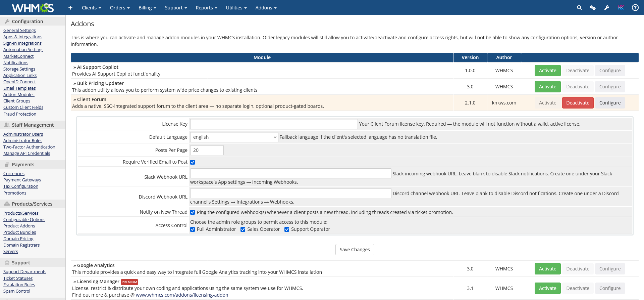Open Fraud Protection in sidebar
Viewport: 644px width, 300px height.
click(20, 114)
